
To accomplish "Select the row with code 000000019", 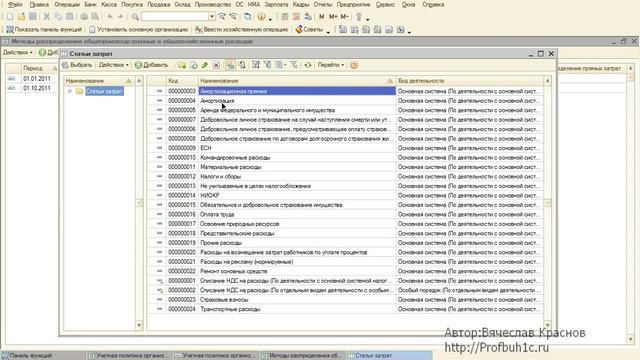I will click(x=345, y=243).
